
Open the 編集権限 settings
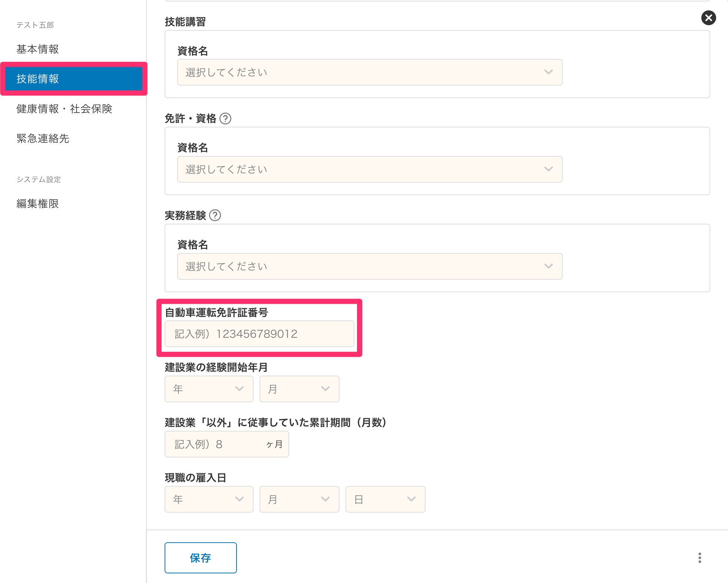[37, 204]
